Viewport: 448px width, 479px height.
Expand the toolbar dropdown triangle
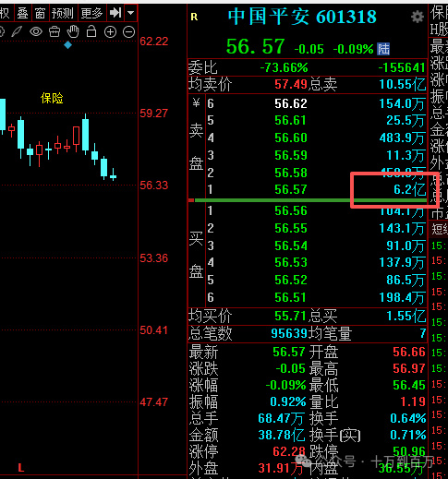[x=131, y=13]
